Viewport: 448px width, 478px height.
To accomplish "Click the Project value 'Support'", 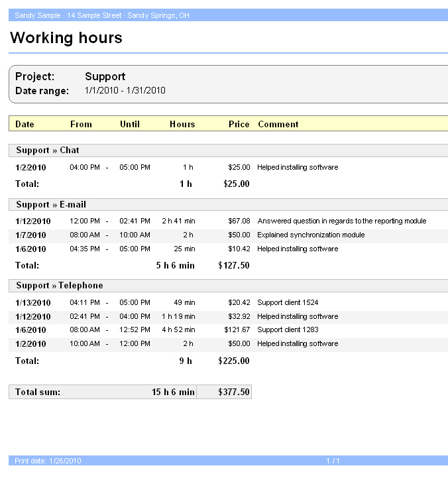I will 105,76.
